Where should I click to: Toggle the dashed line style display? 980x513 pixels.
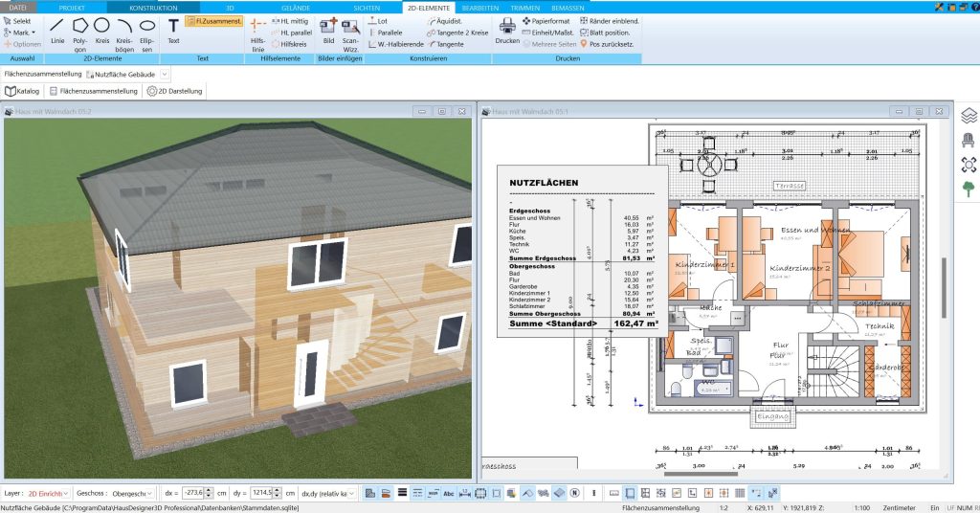[417, 493]
